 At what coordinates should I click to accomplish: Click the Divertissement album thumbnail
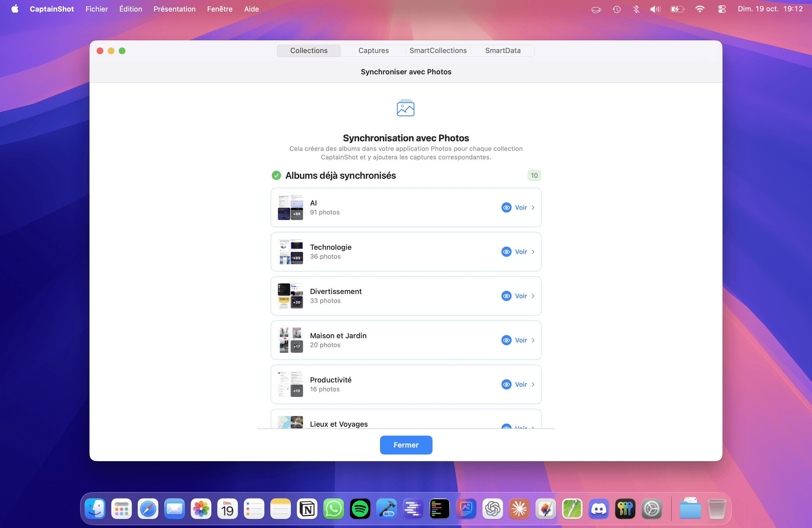coord(290,296)
